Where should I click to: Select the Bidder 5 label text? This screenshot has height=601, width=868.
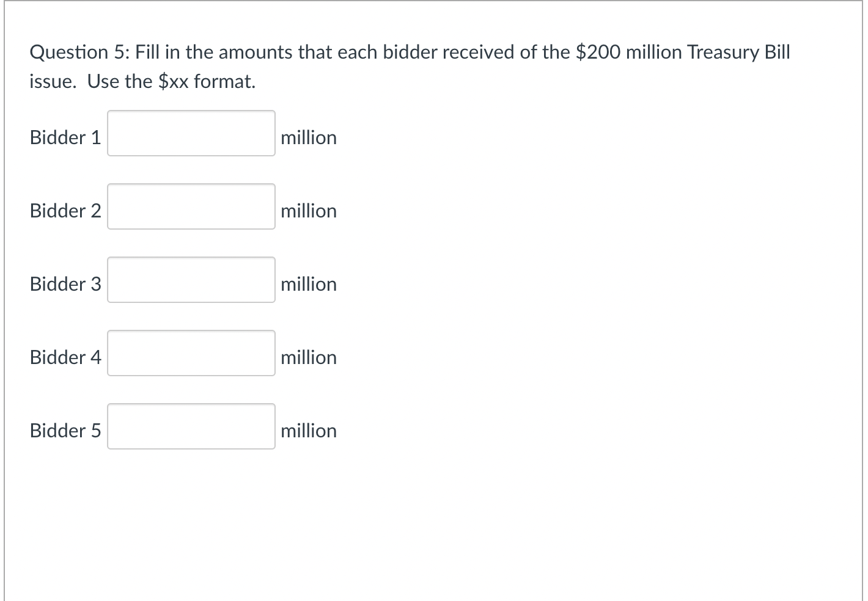[65, 431]
